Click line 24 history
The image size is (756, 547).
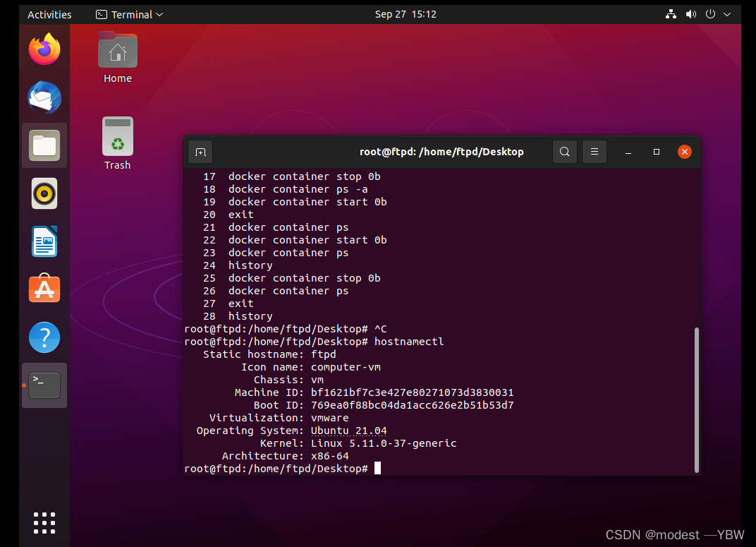point(238,265)
